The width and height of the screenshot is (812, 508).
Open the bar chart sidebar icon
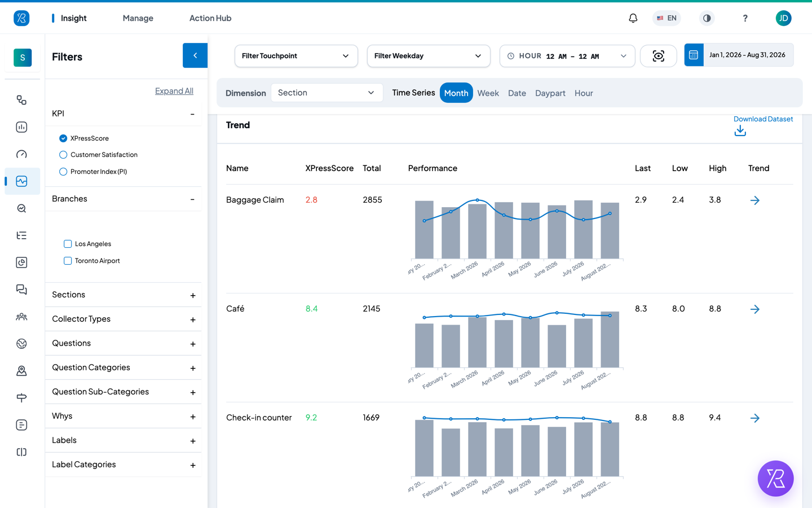(21, 127)
